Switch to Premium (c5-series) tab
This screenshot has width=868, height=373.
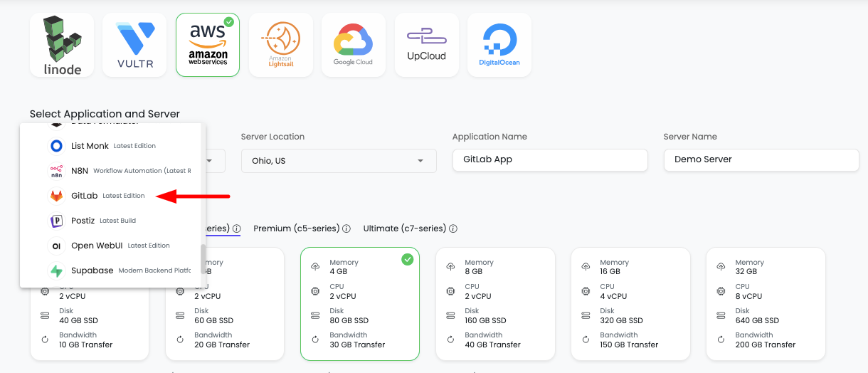coord(297,228)
